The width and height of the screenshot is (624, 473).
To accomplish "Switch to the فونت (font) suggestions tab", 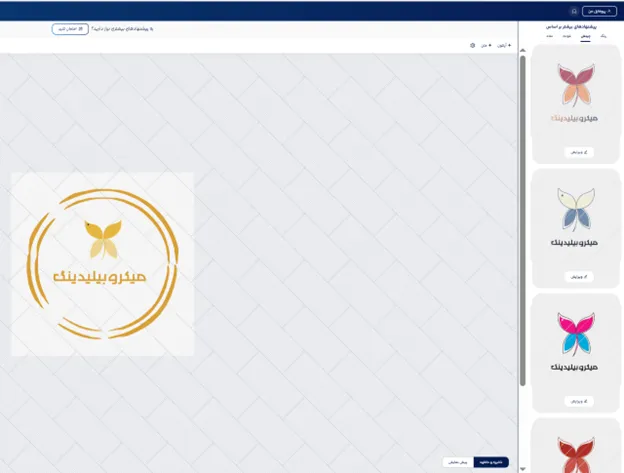I will coord(567,36).
